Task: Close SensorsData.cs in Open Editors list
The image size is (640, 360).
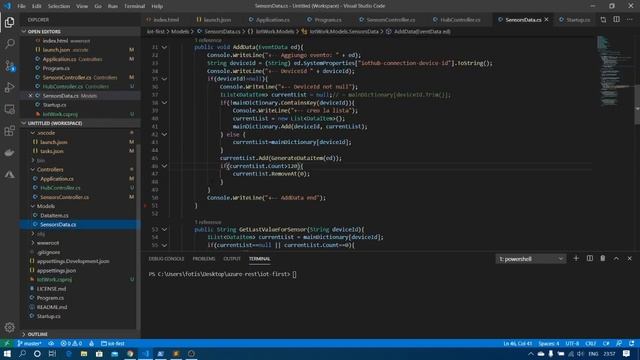Action: tap(30, 96)
